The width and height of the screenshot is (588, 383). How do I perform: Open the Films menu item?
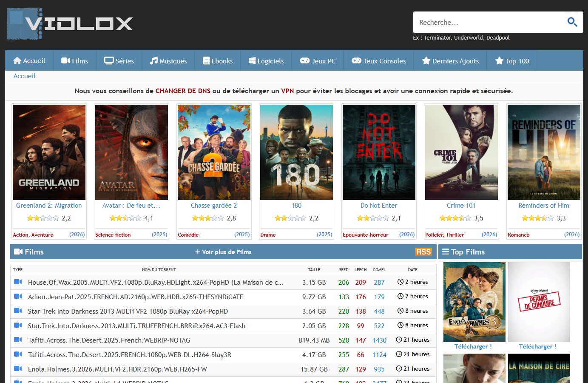(x=75, y=61)
